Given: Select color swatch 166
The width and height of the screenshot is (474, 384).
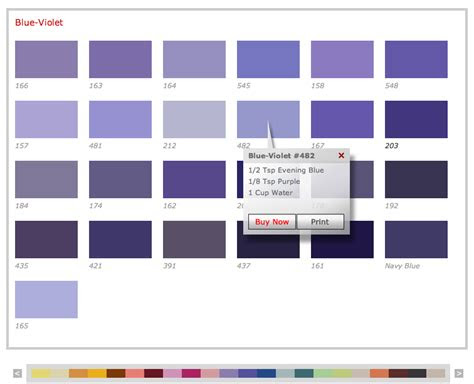Looking at the screenshot, I should tap(46, 59).
